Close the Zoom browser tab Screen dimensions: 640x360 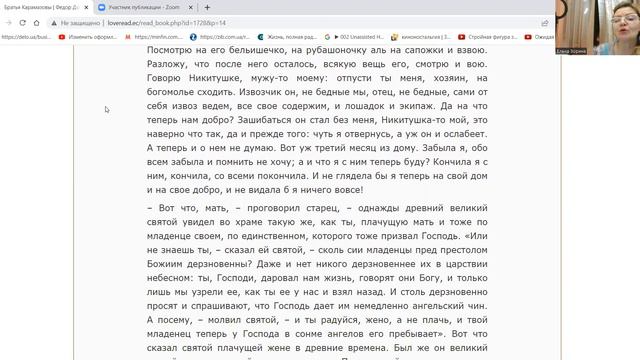click(191, 7)
